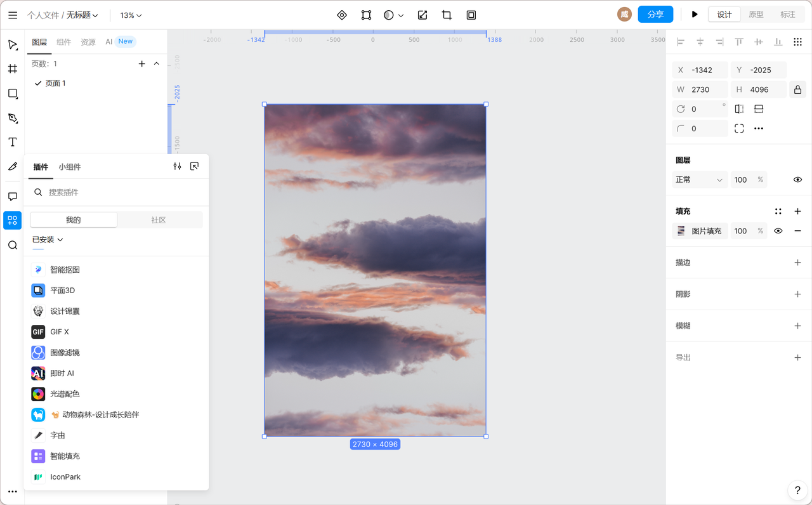The width and height of the screenshot is (812, 505).
Task: Switch to 社区 plugins section
Action: (x=159, y=220)
